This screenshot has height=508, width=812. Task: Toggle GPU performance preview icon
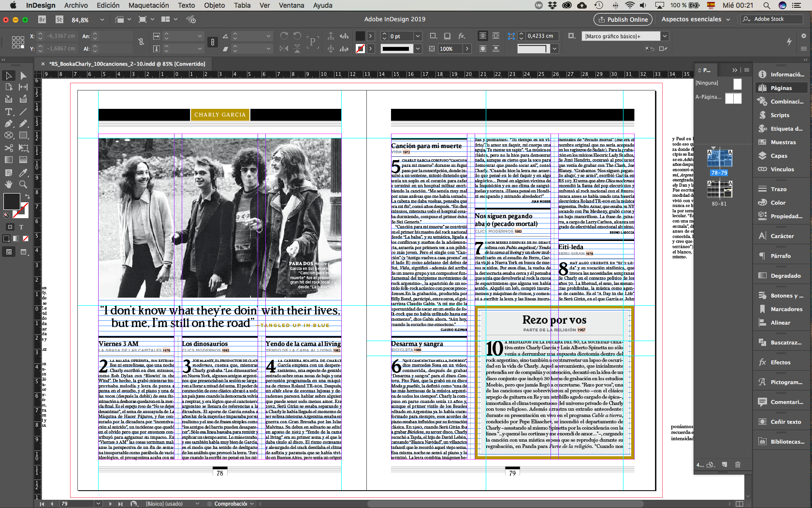coord(191,19)
